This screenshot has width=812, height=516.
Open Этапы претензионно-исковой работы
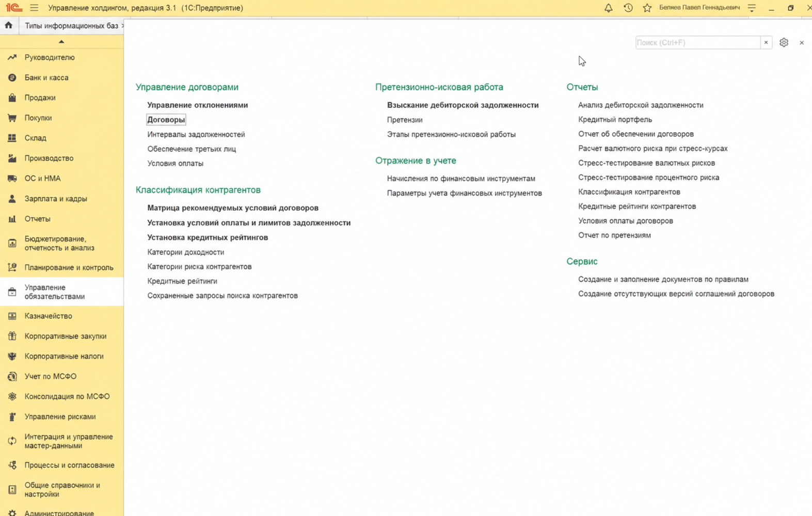(x=451, y=134)
